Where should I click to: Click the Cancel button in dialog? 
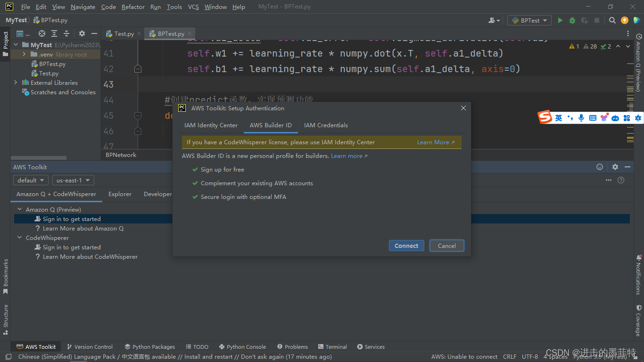[x=447, y=246]
